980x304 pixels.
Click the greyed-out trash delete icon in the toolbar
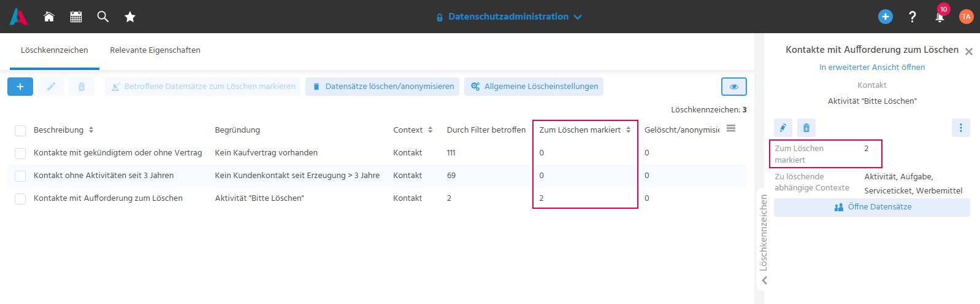click(x=82, y=87)
